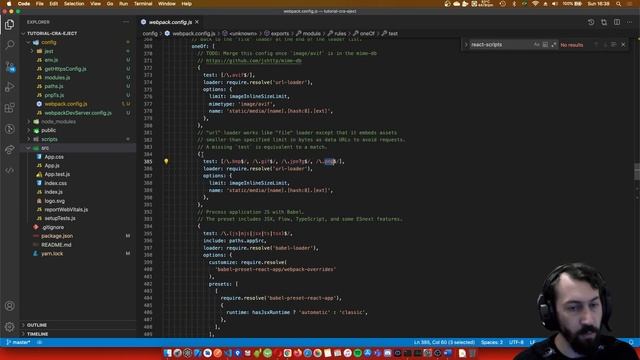Click the UTF-8 encoding status item
The height and width of the screenshot is (360, 640).
(516, 342)
